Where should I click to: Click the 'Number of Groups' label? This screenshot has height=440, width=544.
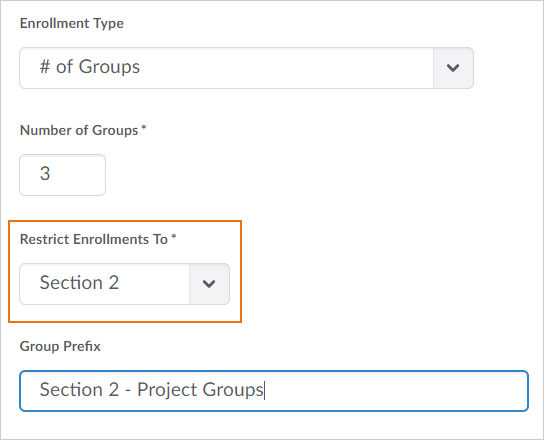point(79,130)
